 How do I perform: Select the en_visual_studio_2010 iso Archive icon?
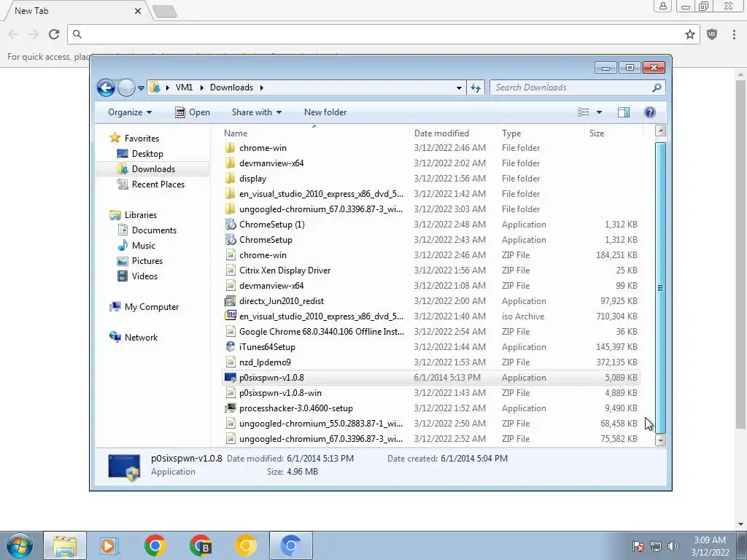coord(230,316)
